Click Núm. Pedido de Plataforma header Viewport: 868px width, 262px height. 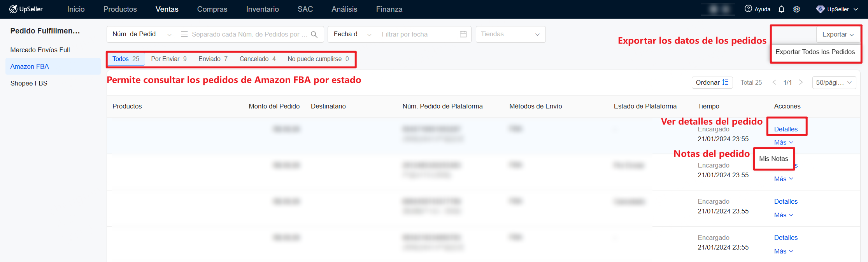click(x=442, y=106)
